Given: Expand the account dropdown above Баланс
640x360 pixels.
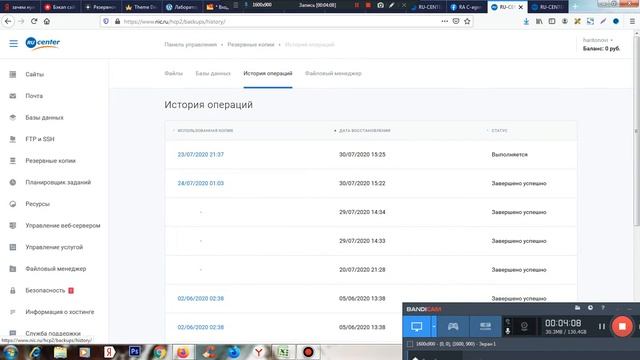Looking at the screenshot, I should pyautogui.click(x=598, y=40).
